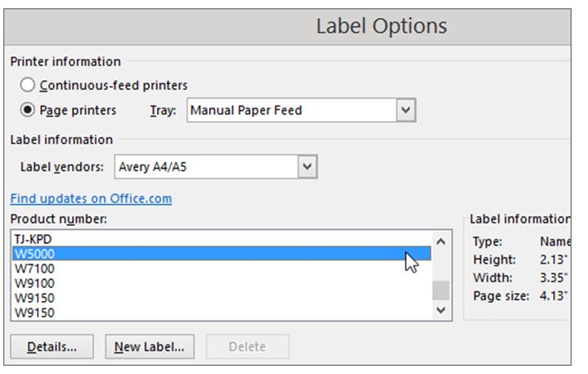Screen dimensions: 588x374
Task: Pick W7100 from the product list
Action: click(34, 268)
